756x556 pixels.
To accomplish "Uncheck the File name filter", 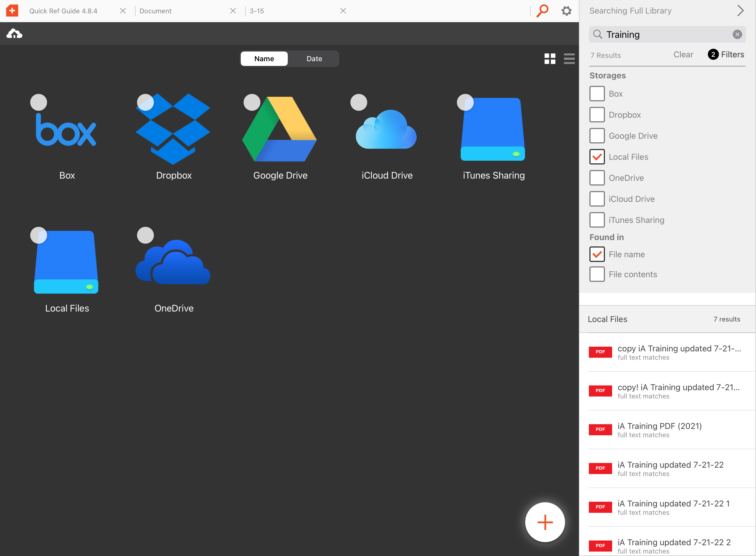I will 597,254.
